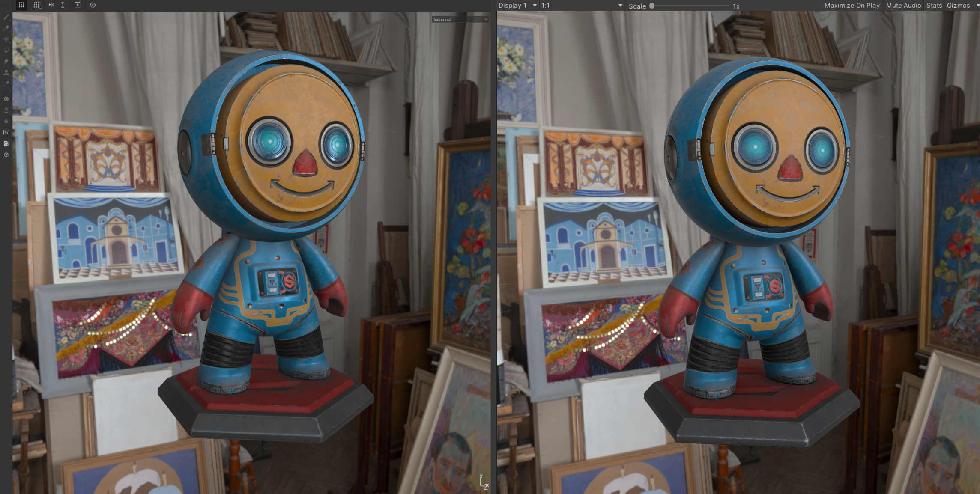The image size is (980, 494).
Task: Click the document resource updater icon
Action: 6,143
